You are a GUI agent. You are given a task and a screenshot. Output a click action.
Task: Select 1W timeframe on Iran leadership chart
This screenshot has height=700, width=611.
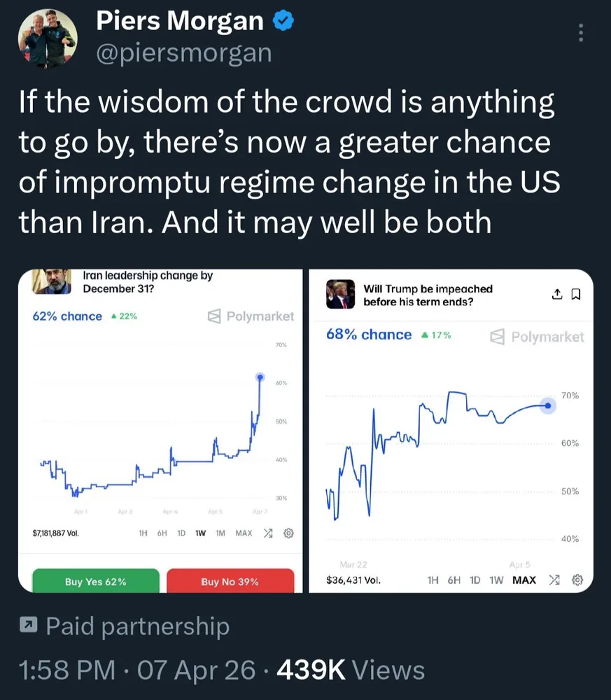point(200,533)
